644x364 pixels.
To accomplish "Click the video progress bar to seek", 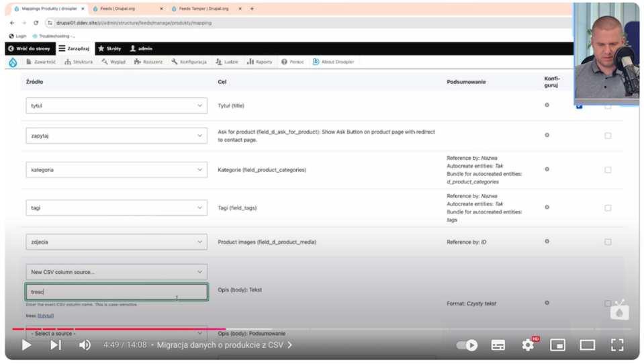I will tap(322, 328).
